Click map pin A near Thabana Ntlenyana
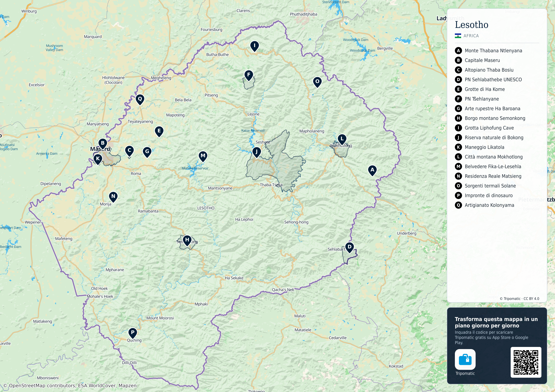Viewport: 555px width, 392px height. pos(372,170)
